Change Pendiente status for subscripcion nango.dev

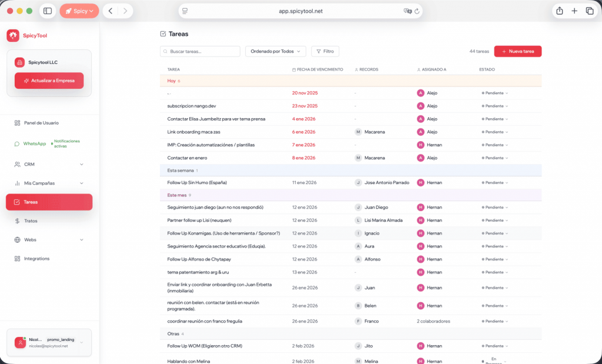coord(494,106)
